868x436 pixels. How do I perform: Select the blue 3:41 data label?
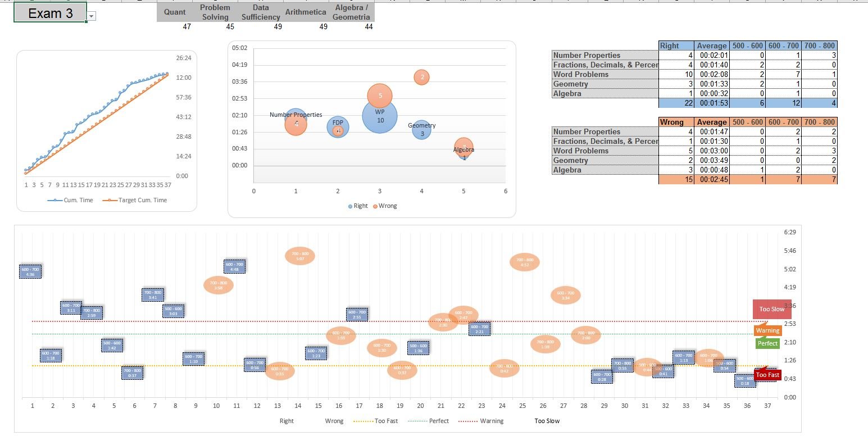tap(152, 294)
